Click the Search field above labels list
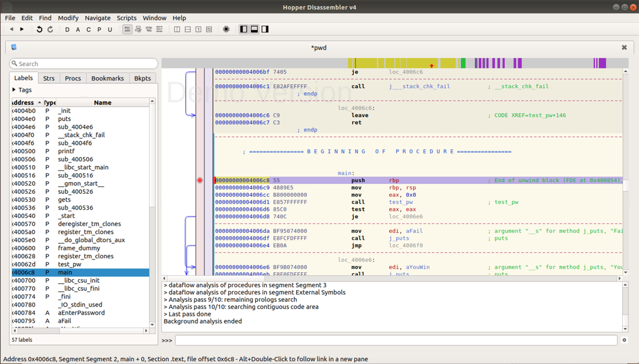Screen dimensions: 639x364 [x=84, y=64]
